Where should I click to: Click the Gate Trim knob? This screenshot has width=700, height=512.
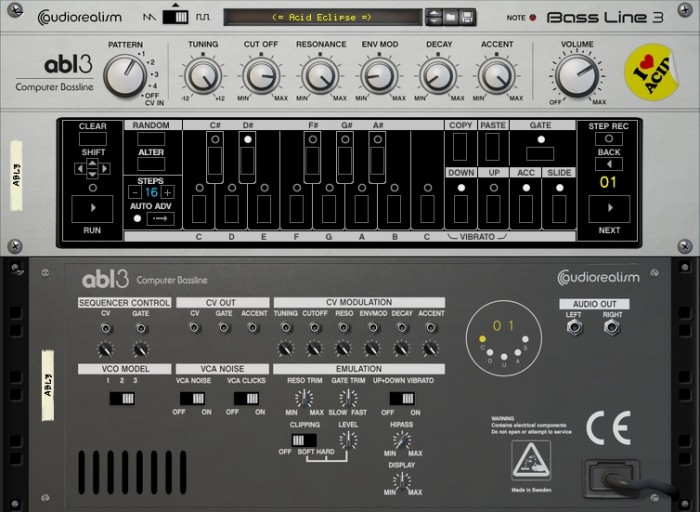click(x=348, y=398)
